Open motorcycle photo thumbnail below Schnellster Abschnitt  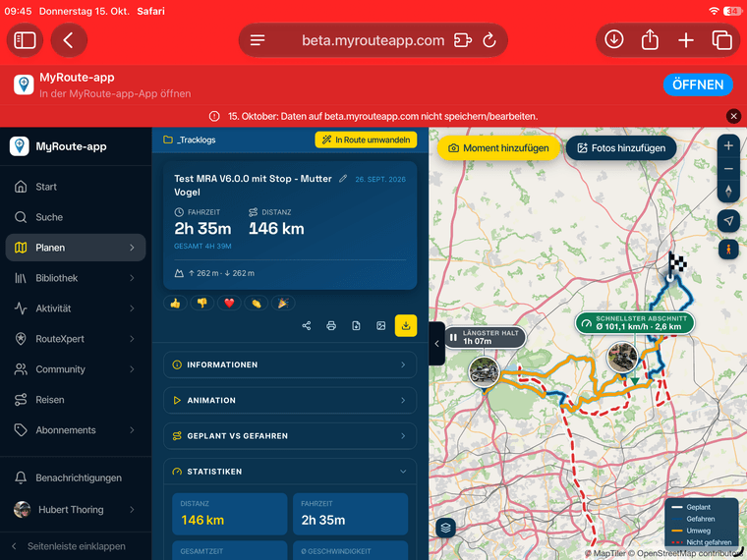pos(622,358)
